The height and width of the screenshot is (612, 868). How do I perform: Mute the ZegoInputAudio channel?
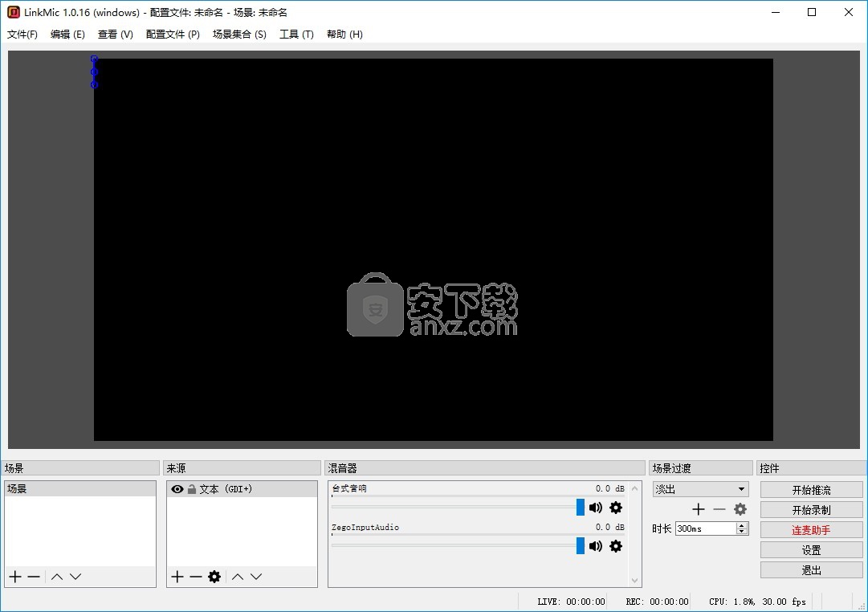pos(596,546)
